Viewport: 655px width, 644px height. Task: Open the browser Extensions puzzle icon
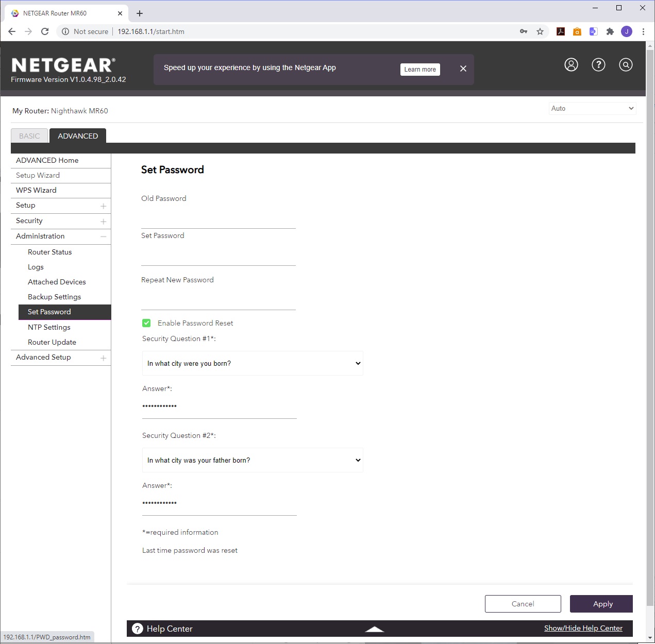click(x=610, y=31)
